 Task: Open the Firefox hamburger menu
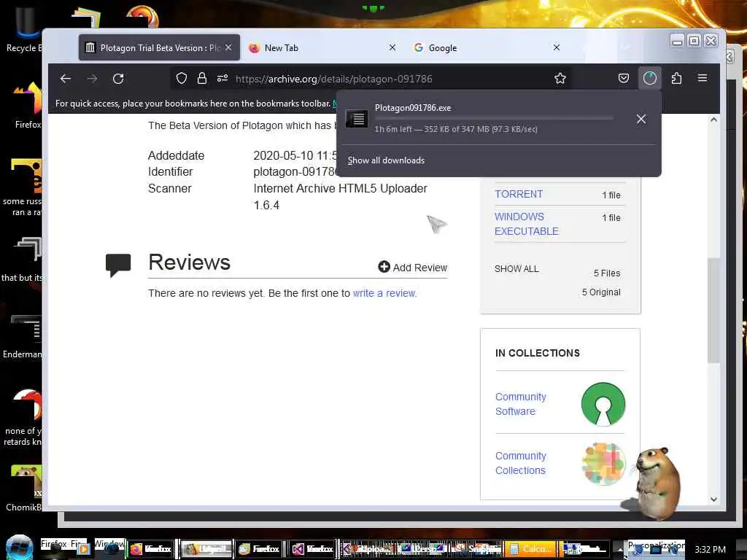coord(703,78)
